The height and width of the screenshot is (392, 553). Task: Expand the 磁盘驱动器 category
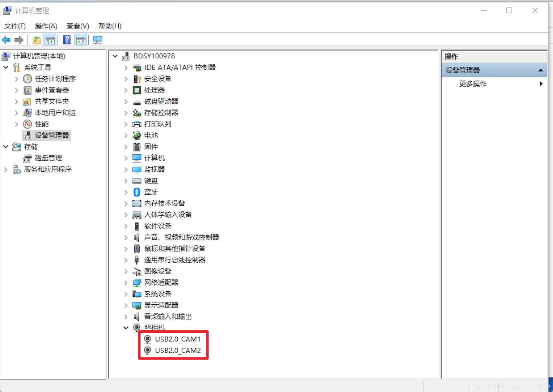(x=126, y=102)
